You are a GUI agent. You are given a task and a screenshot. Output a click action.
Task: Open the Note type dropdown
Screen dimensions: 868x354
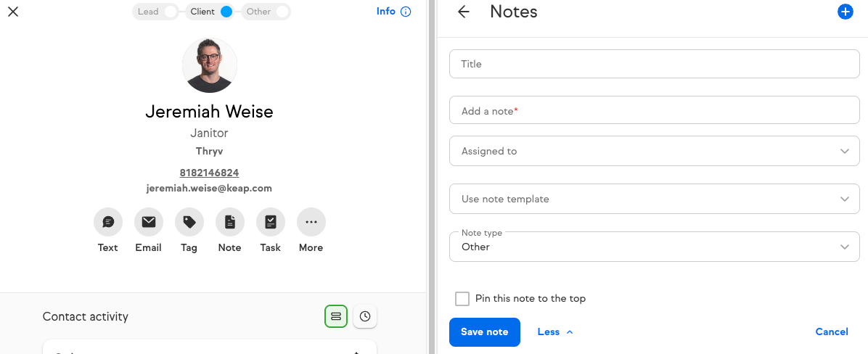pyautogui.click(x=655, y=247)
